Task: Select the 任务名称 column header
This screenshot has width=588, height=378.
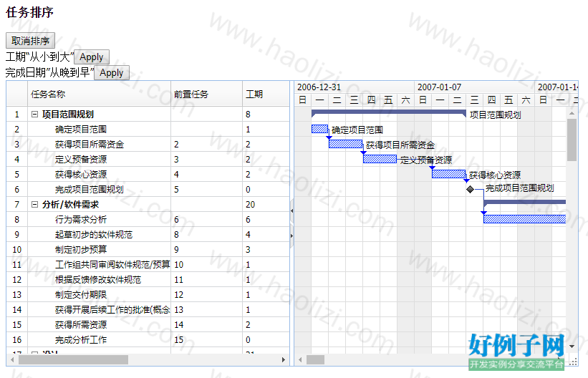Action: tap(99, 94)
